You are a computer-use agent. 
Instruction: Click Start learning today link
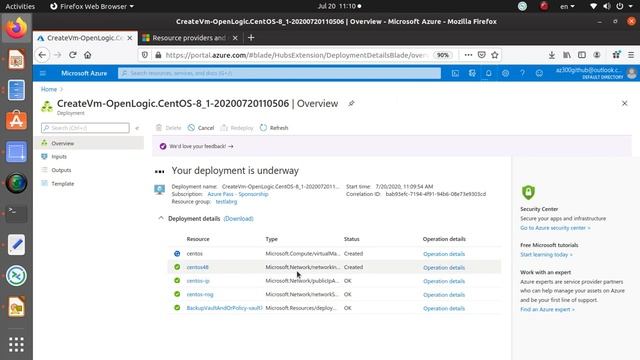coord(546,255)
